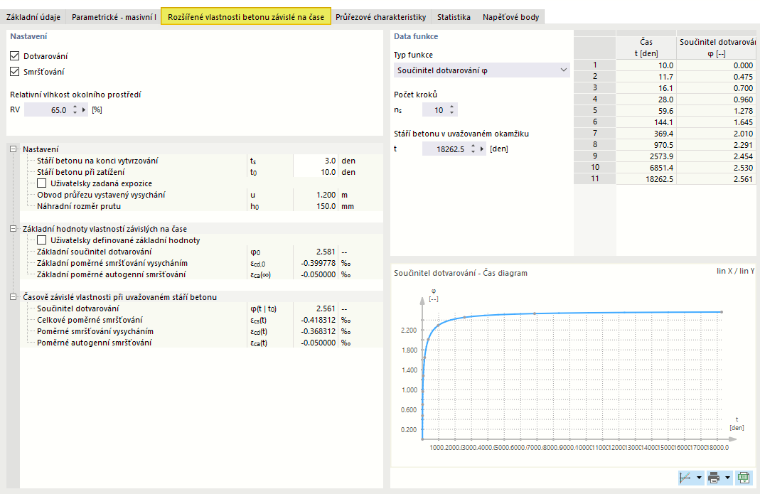Image resolution: width=760 pixels, height=494 pixels.
Task: Open the Typ funkce dropdown
Action: (481, 70)
